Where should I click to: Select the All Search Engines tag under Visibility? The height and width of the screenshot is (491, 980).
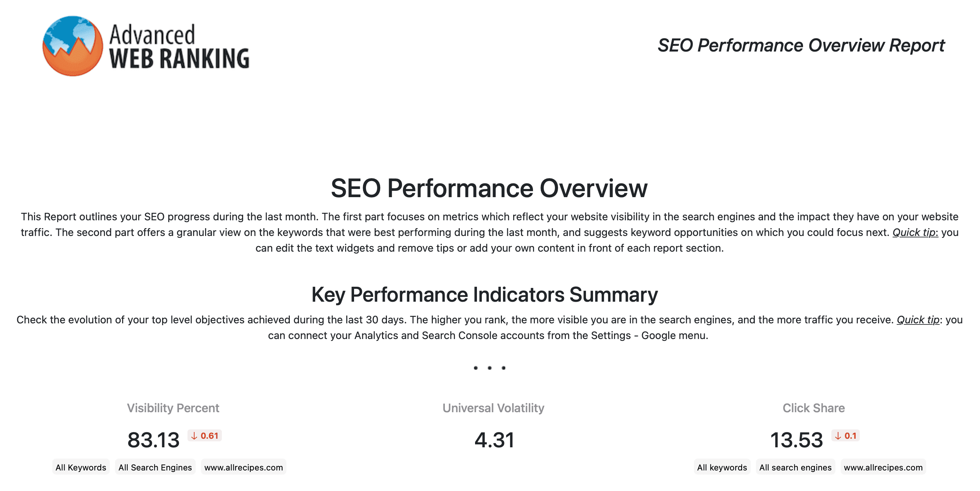(155, 467)
